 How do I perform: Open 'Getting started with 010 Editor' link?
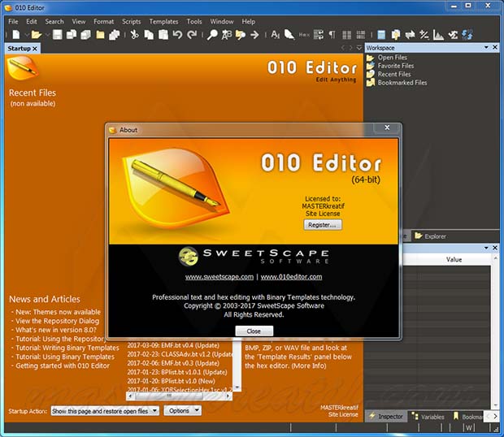point(63,366)
